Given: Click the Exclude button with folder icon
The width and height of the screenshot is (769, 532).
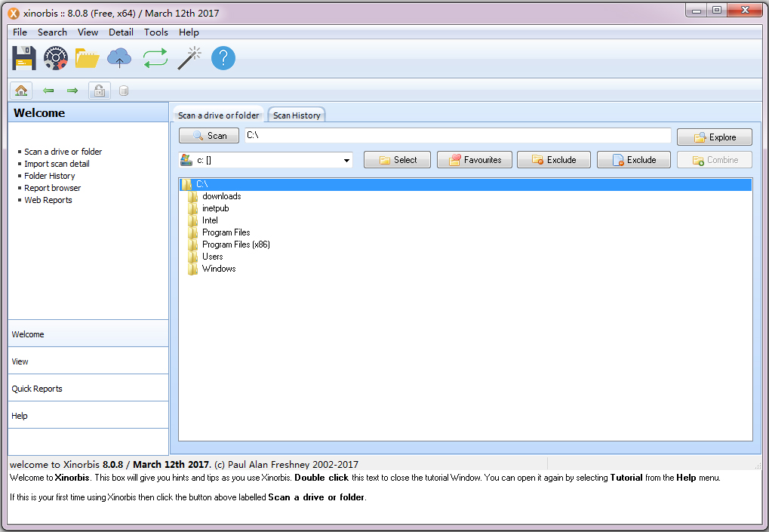Looking at the screenshot, I should click(554, 160).
